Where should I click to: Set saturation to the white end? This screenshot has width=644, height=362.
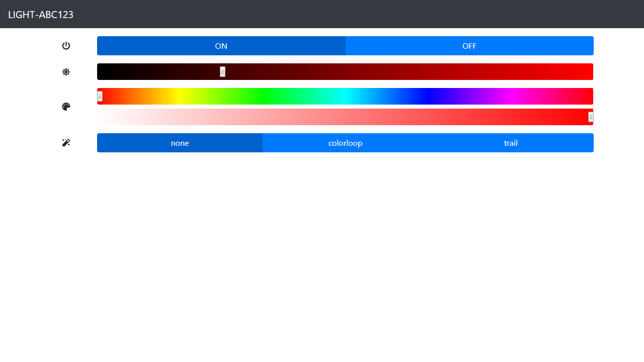coord(100,117)
